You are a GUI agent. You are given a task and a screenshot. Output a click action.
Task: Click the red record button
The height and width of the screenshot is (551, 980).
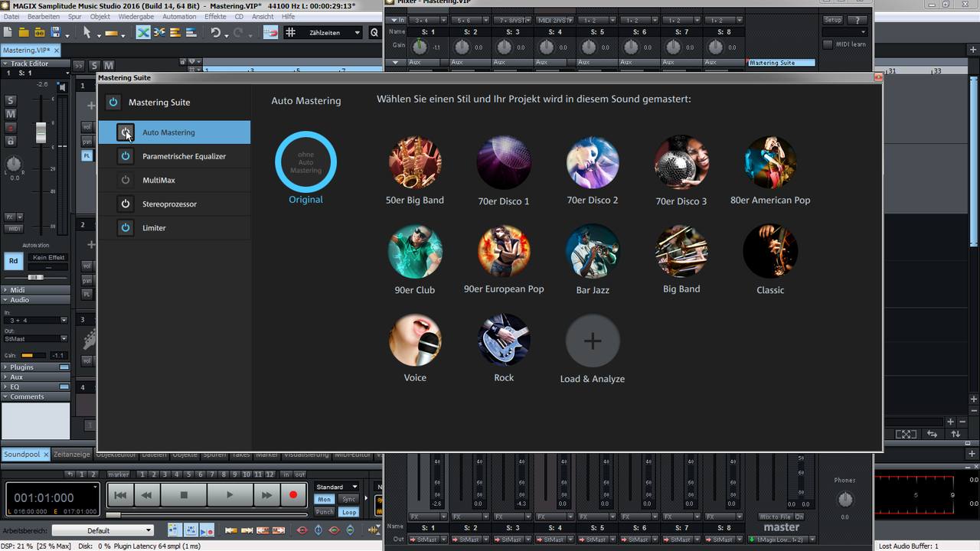292,495
